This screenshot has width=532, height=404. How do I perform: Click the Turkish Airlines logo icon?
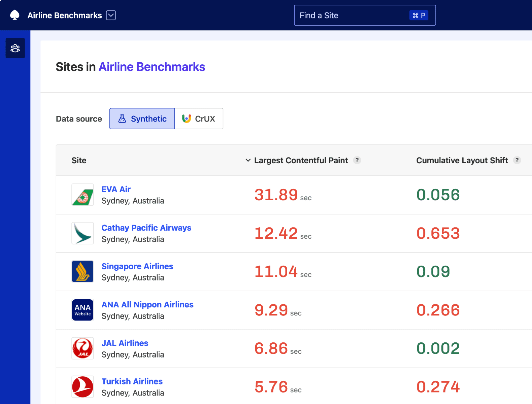(82, 386)
